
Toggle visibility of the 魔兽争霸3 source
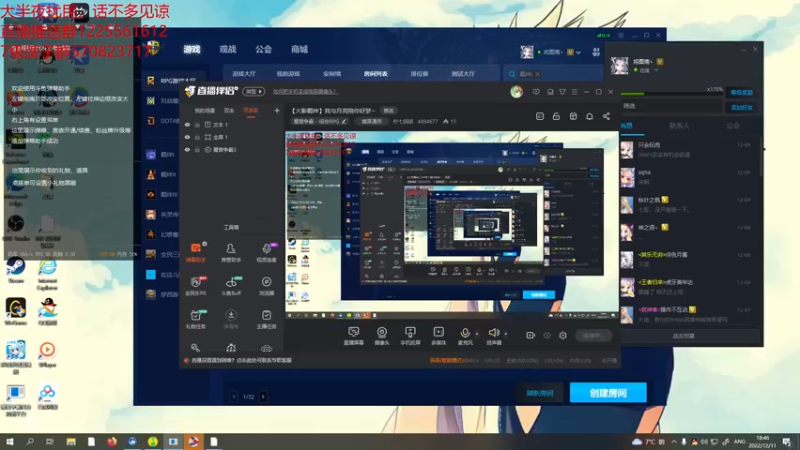tap(187, 150)
